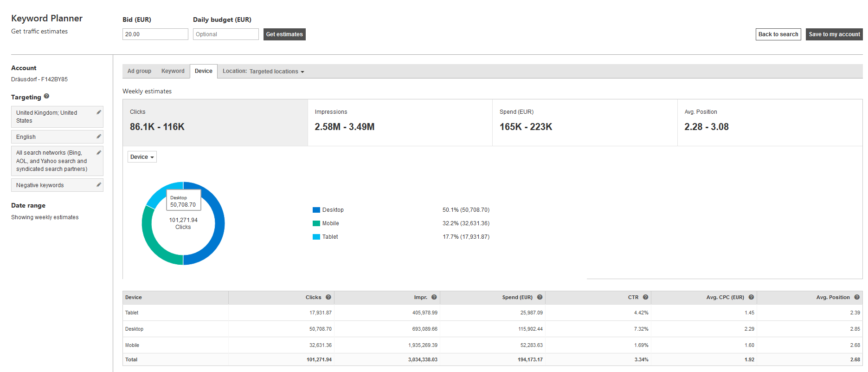Click Save to my account button
Image resolution: width=868 pixels, height=372 pixels.
(834, 34)
